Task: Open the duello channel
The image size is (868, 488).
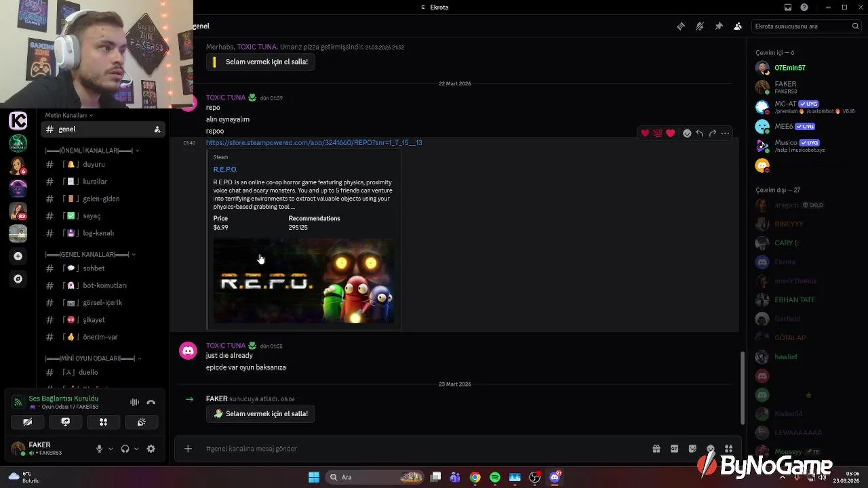Action: (103, 373)
